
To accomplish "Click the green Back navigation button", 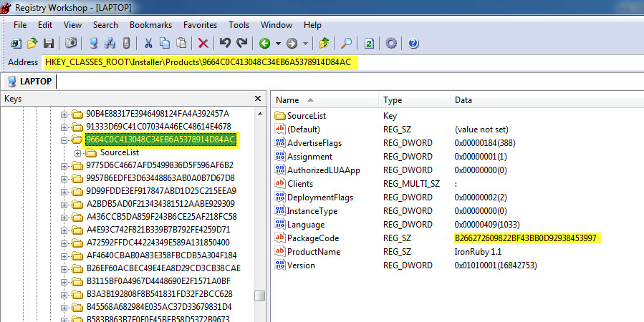I will click(264, 43).
